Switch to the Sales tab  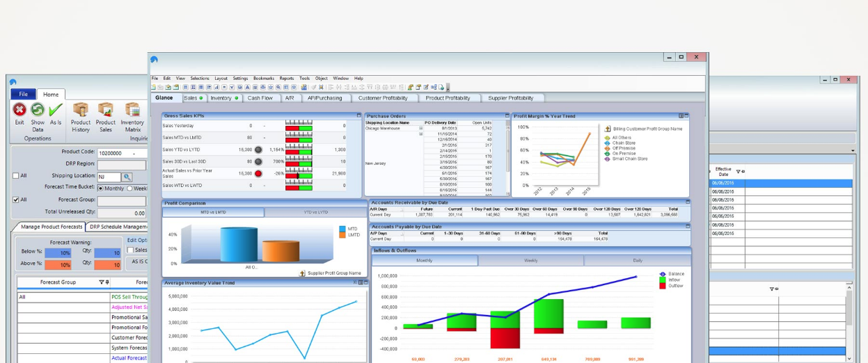(194, 98)
